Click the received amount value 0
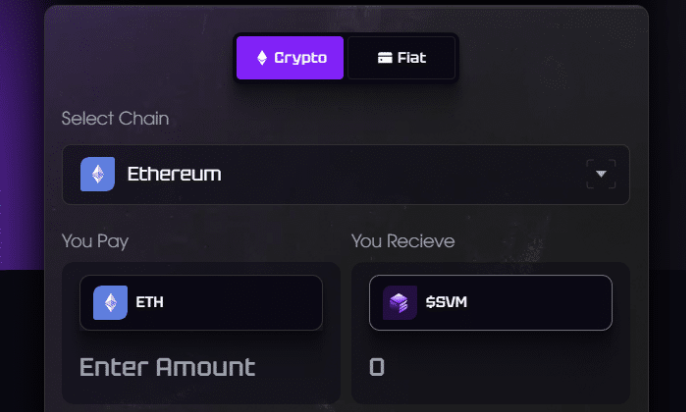This screenshot has height=412, width=686. 377,367
